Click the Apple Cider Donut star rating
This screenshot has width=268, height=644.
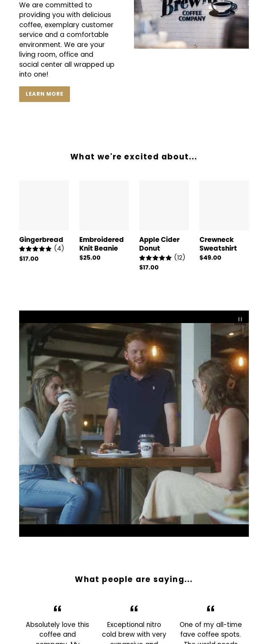tap(155, 258)
